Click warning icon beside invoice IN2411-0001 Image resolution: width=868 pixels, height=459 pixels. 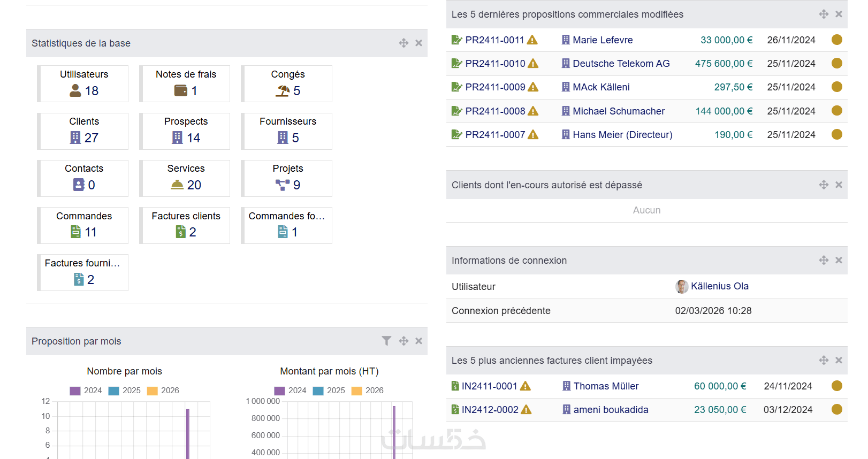(526, 386)
